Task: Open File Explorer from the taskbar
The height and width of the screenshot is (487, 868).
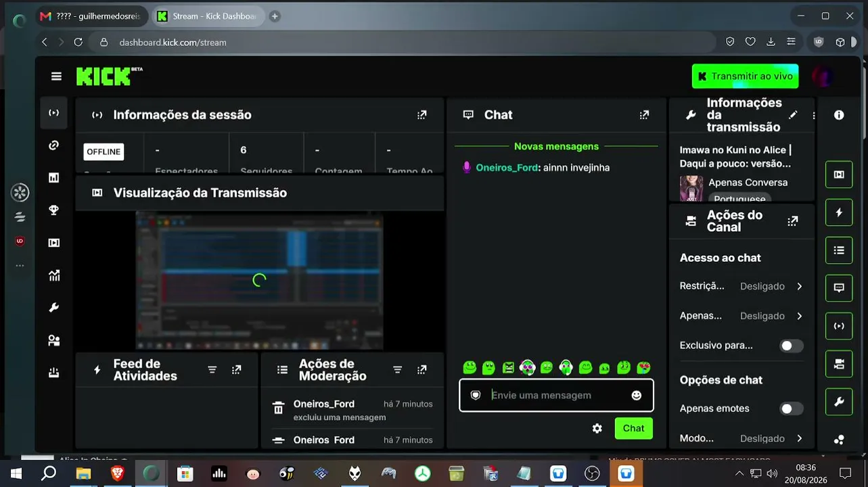Action: pyautogui.click(x=83, y=473)
